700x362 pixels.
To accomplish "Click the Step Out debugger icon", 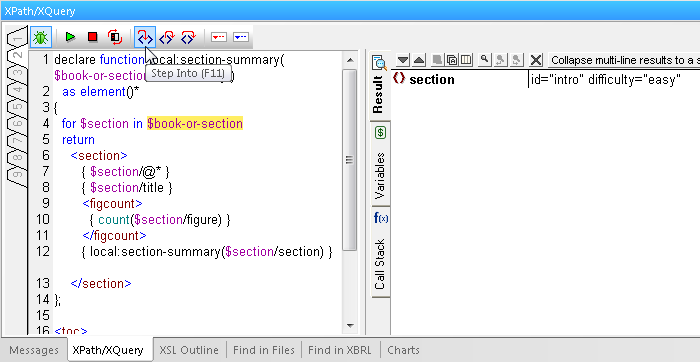I will pyautogui.click(x=167, y=37).
